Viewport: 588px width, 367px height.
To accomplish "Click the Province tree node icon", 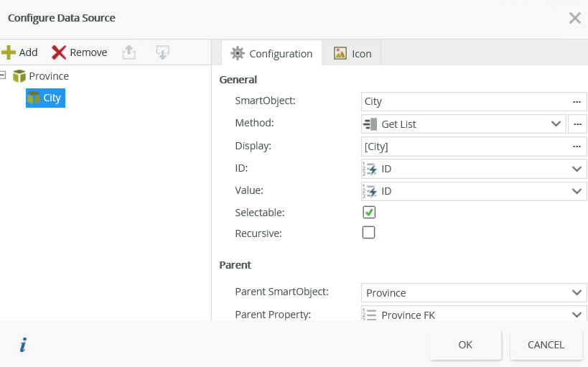I will coord(19,76).
